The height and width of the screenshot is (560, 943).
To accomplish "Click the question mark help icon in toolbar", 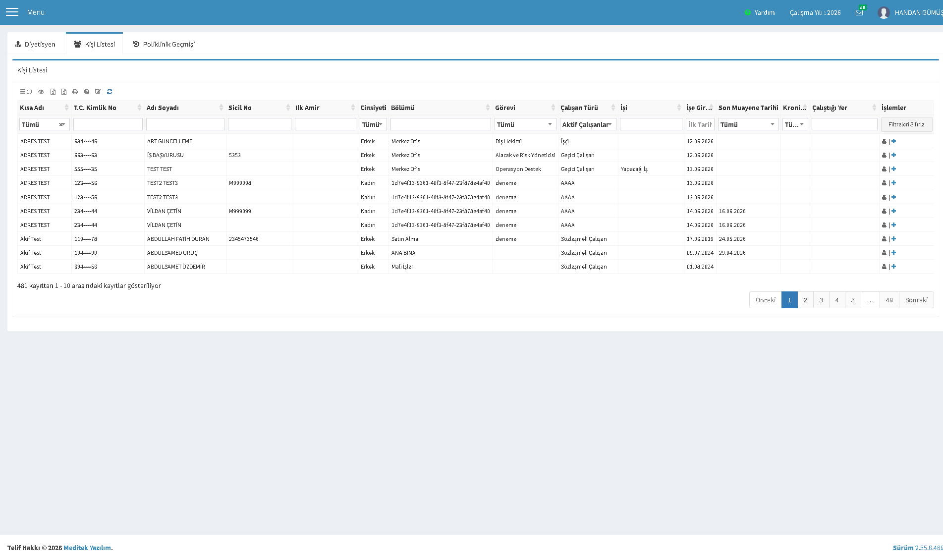I will tap(87, 92).
